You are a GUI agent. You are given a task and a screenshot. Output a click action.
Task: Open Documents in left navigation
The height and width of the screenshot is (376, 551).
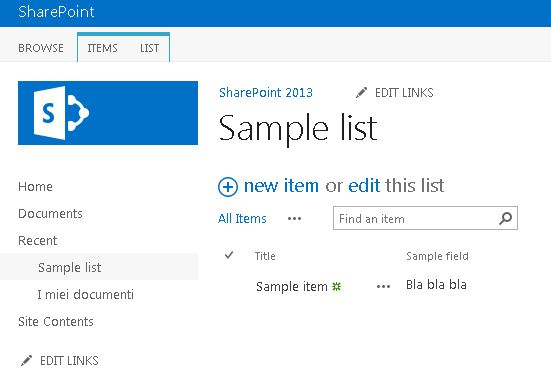pos(50,214)
